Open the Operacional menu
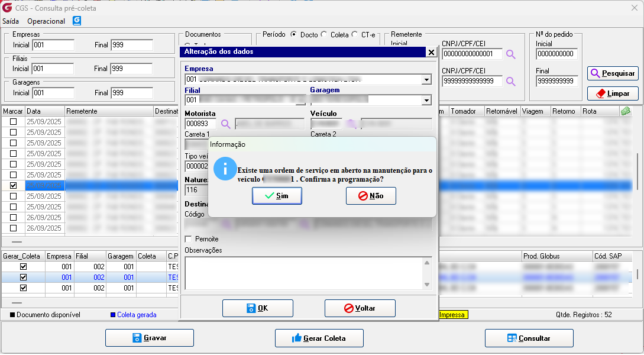The image size is (644, 355). tap(46, 21)
